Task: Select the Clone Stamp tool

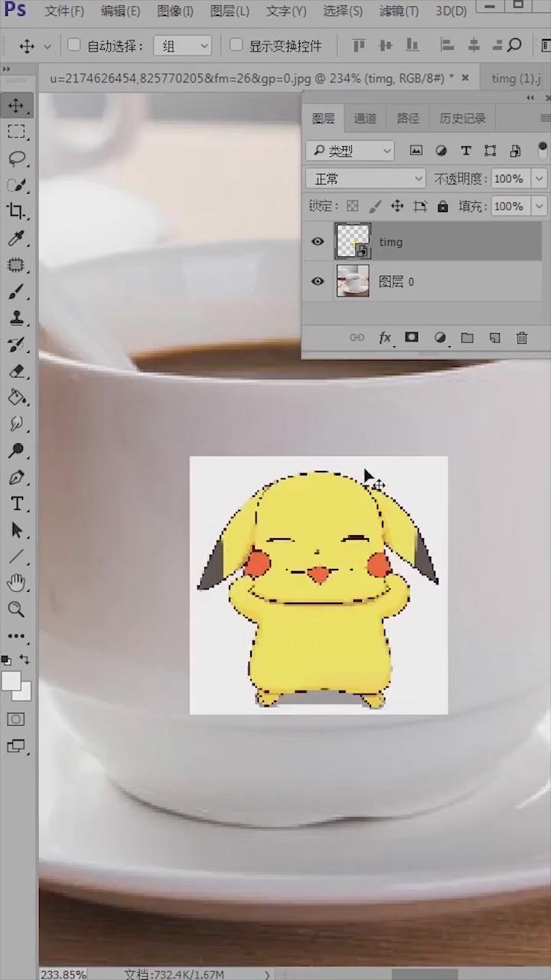Action: click(17, 318)
